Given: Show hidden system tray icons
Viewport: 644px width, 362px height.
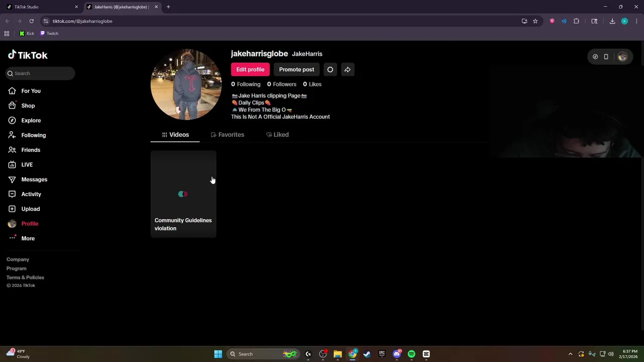Looking at the screenshot, I should (570, 354).
